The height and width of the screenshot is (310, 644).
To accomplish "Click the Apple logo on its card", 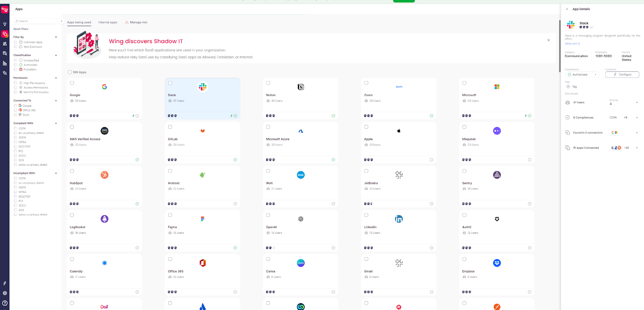I will [399, 131].
